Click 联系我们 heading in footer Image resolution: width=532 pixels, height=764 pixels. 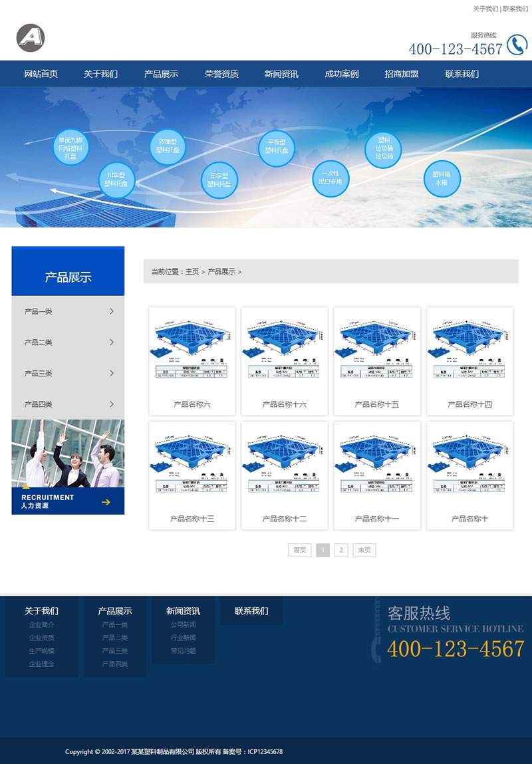[x=251, y=611]
